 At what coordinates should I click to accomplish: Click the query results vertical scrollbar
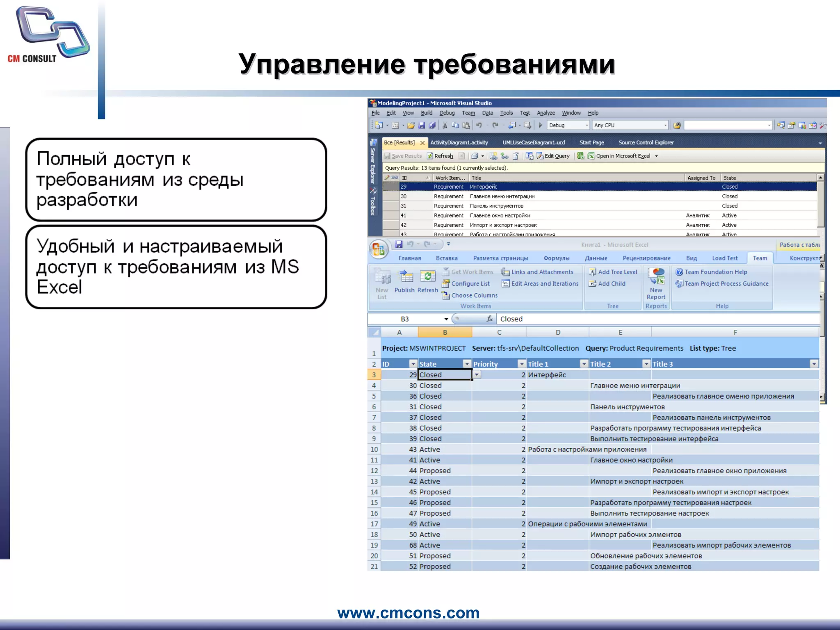point(820,205)
